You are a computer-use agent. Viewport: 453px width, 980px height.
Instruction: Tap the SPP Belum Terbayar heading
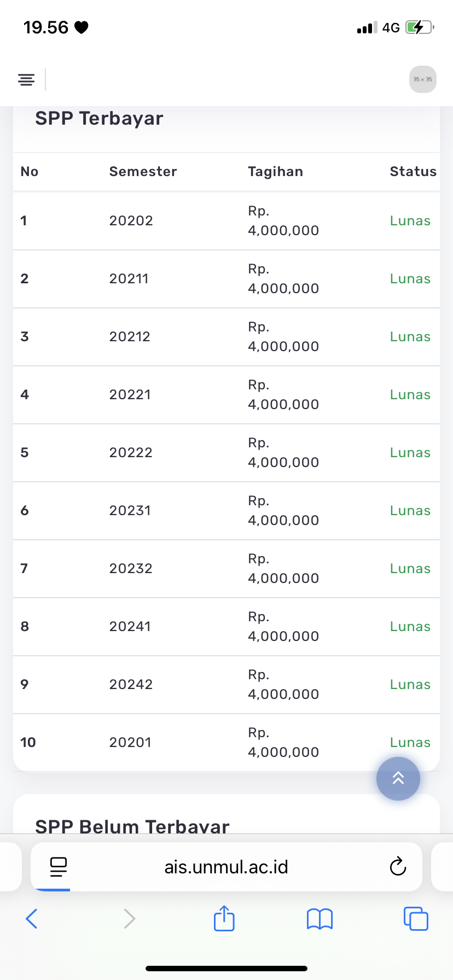(132, 825)
